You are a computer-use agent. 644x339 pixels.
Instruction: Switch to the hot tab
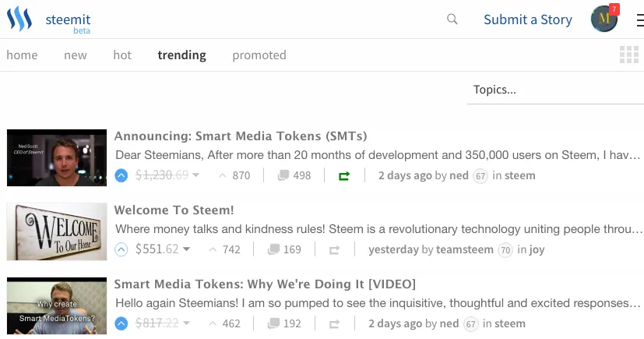(122, 55)
